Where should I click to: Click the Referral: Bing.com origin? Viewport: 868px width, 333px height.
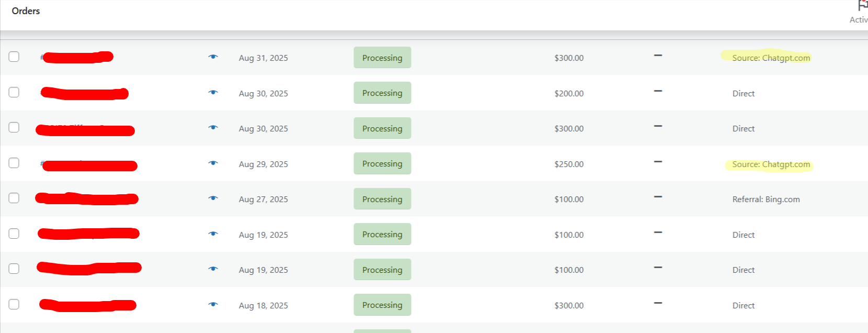(766, 199)
